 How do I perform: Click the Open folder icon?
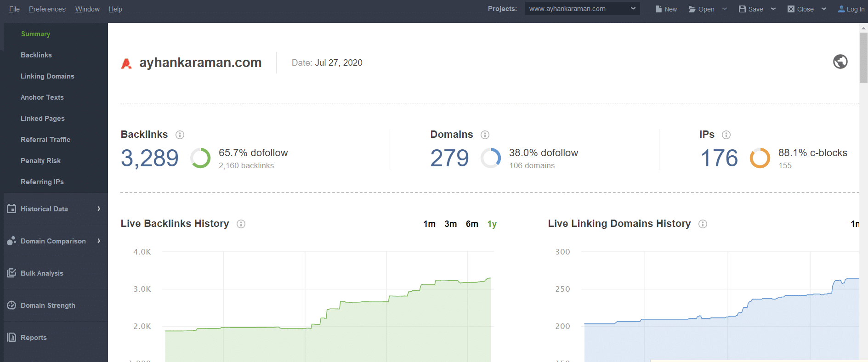pos(692,9)
